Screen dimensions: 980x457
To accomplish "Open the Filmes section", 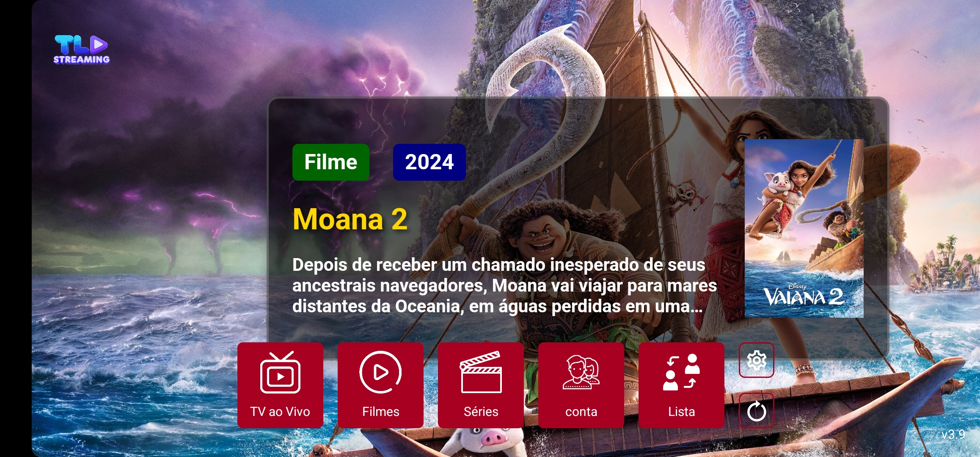I will pos(380,385).
